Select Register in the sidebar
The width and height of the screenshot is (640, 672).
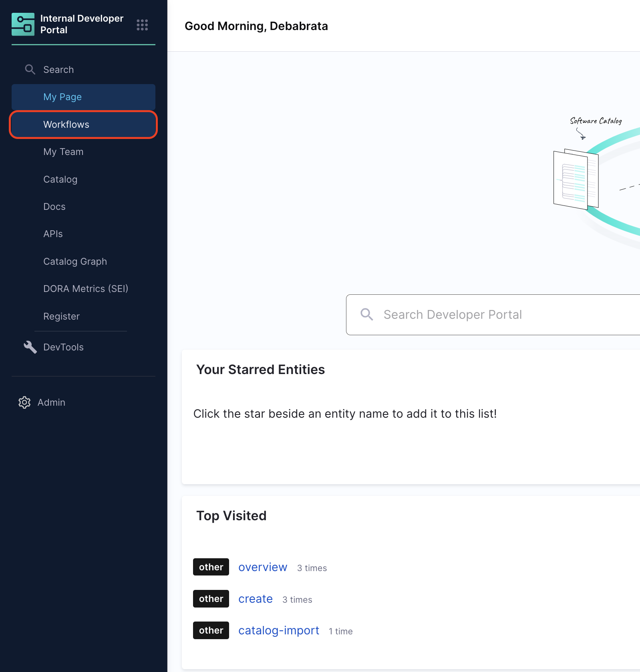click(x=61, y=316)
